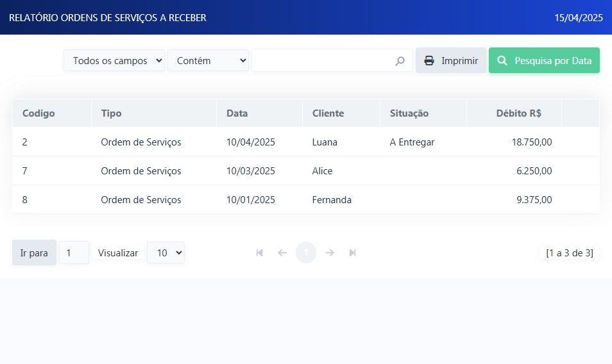Click the '[1 a 3 de 3]' record counter
The width and height of the screenshot is (612, 364).
pos(570,253)
